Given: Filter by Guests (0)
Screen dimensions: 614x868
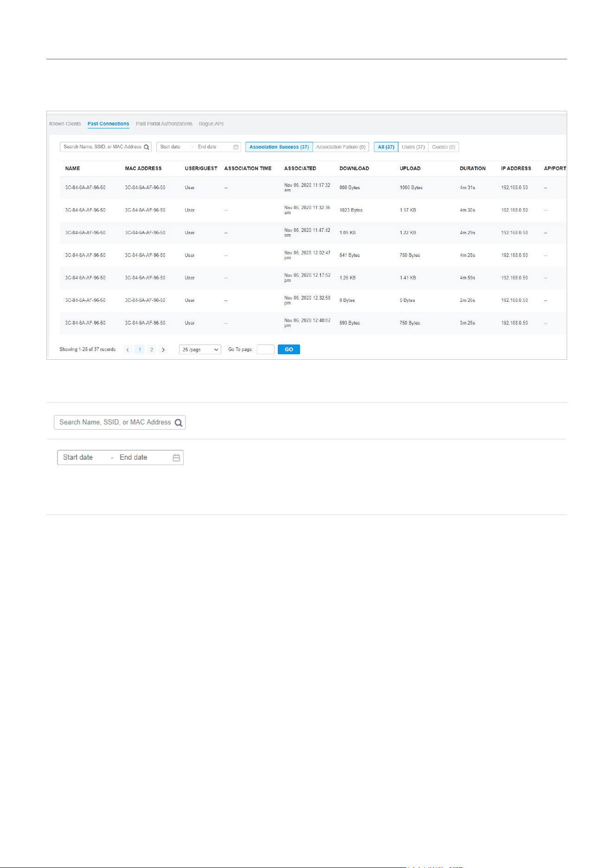Looking at the screenshot, I should pyautogui.click(x=443, y=147).
